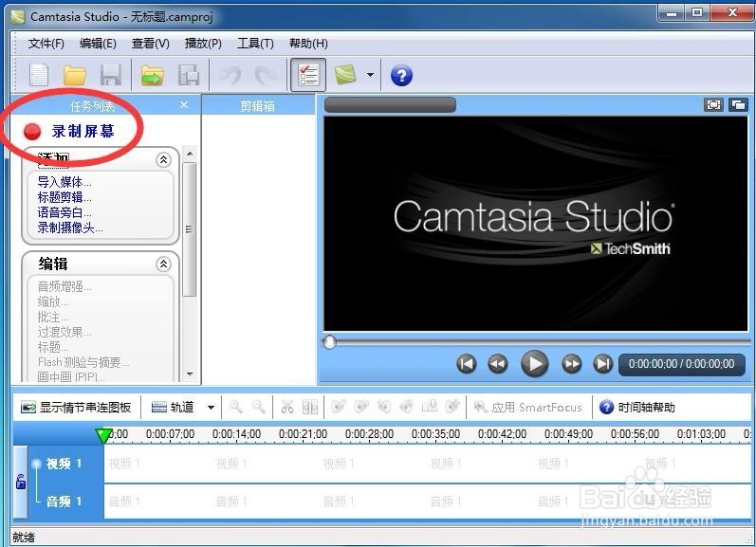Open help with blue question mark icon
This screenshot has width=756, height=547.
tap(401, 76)
